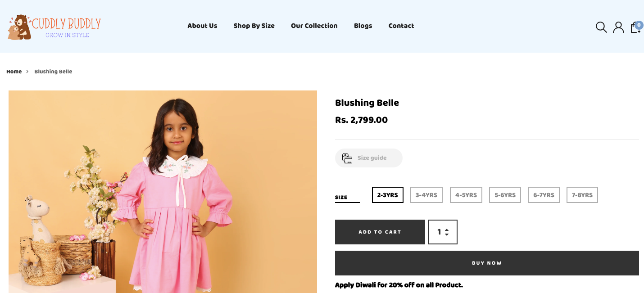Select the 3-4YRS size option
Screen dimensions: 644x293
[426, 195]
